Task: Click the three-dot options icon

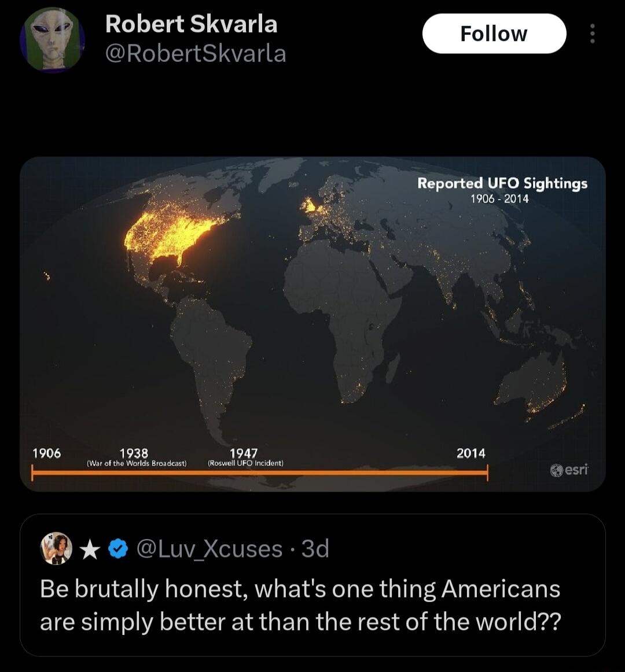Action: click(x=592, y=34)
